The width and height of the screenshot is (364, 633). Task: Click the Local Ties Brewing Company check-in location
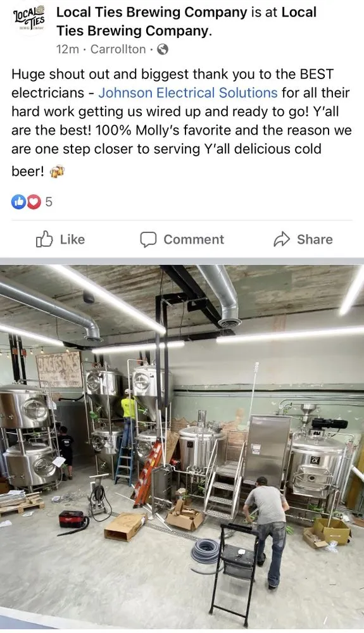[x=186, y=22]
